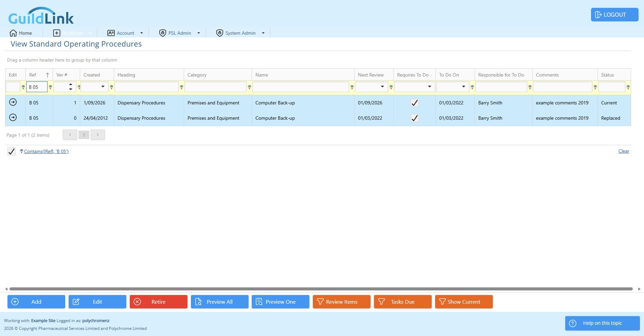Click the Retire button
The width and height of the screenshot is (644, 336).
tap(159, 302)
